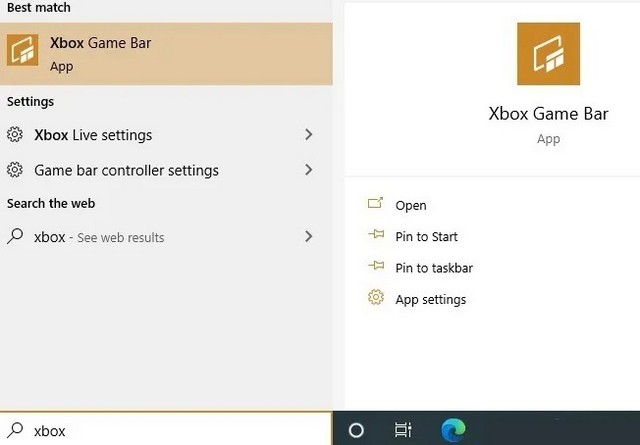Expand the Xbox Live settings chevron

click(x=309, y=135)
